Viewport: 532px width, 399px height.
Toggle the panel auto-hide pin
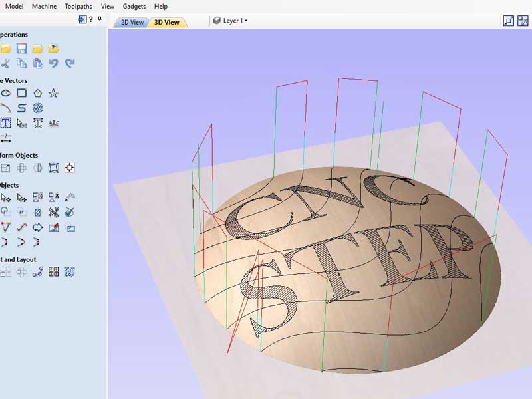(x=100, y=19)
